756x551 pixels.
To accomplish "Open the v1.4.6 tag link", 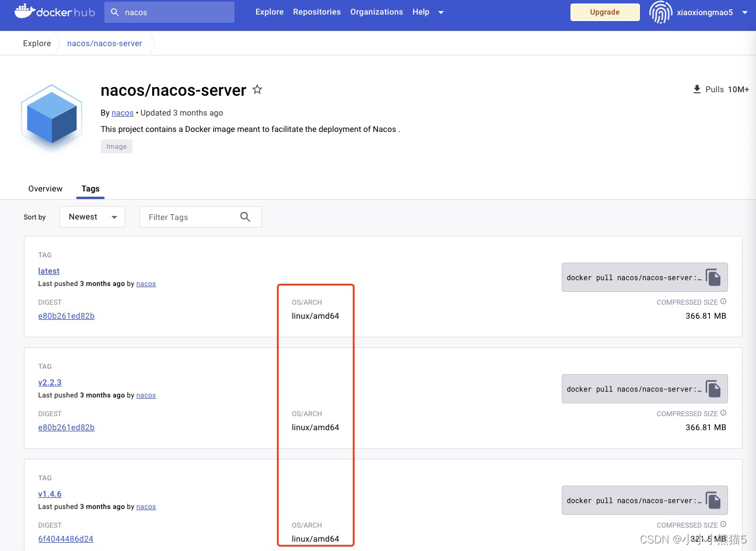I will pos(50,494).
